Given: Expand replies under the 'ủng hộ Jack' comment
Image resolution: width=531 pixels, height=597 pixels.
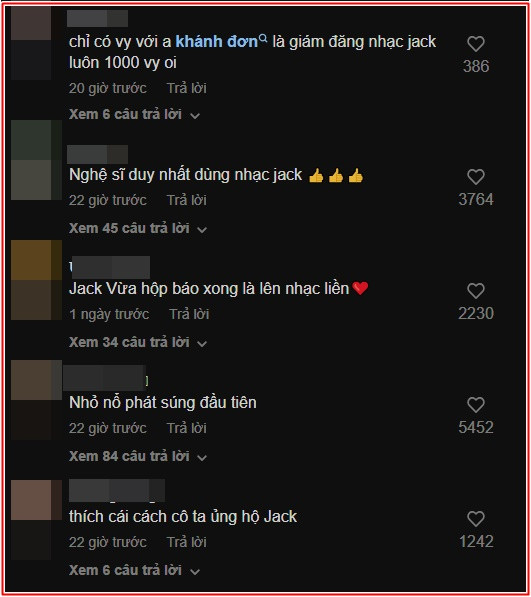Looking at the screenshot, I should tap(134, 570).
